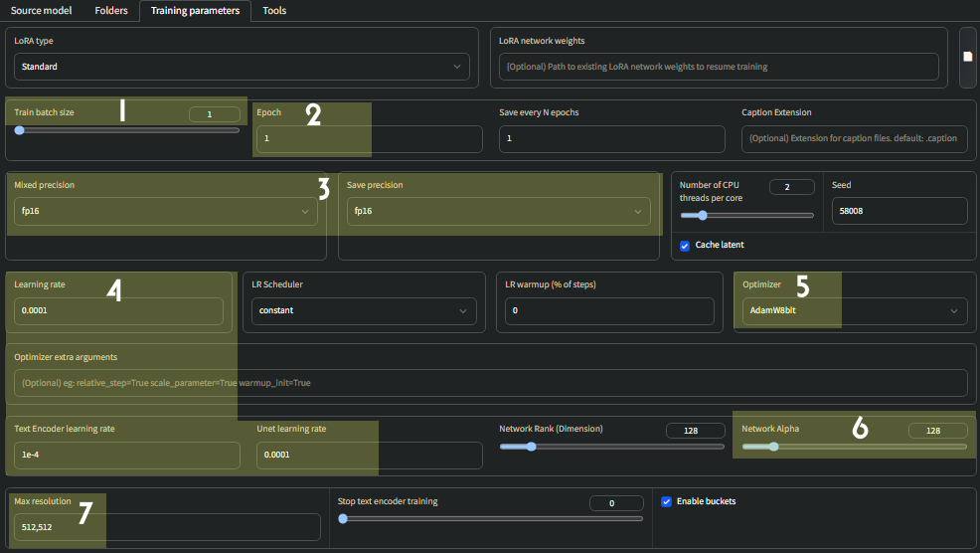
Task: Toggle the Enable buckets checkbox
Action: (x=667, y=501)
